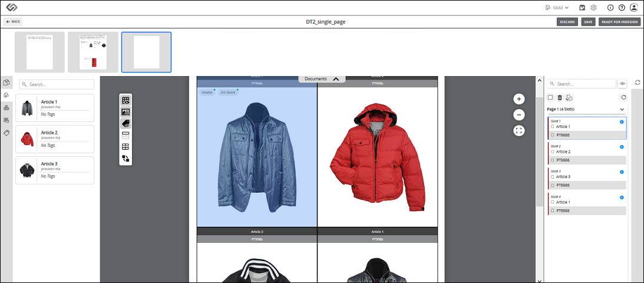The height and width of the screenshot is (283, 644).
Task: Open info for Slot# 1
Action: point(622,122)
